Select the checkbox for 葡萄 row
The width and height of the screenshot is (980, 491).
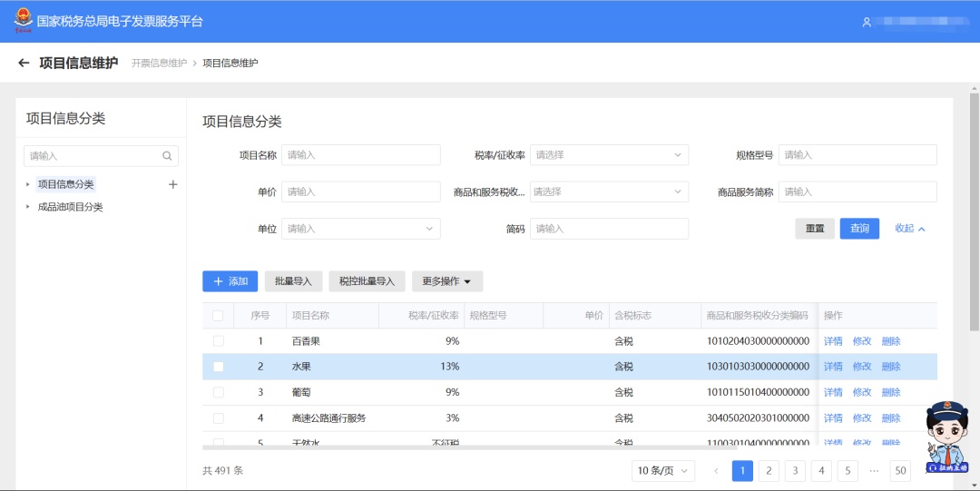218,392
